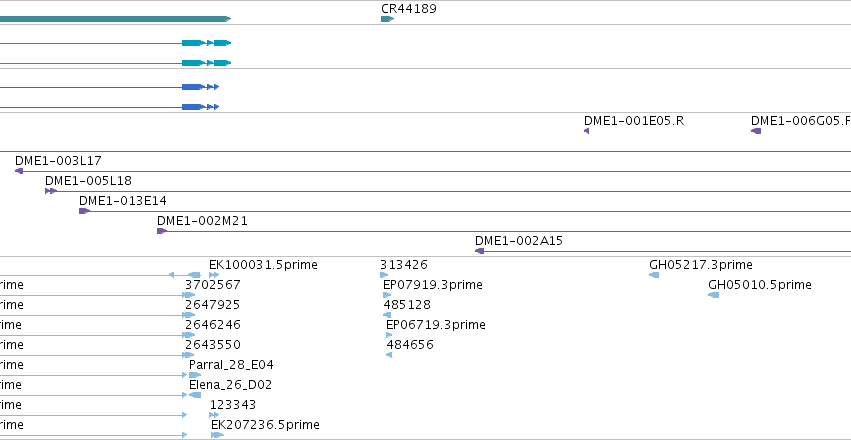Select the 484656 feature label
851x440 pixels.
pyautogui.click(x=410, y=345)
